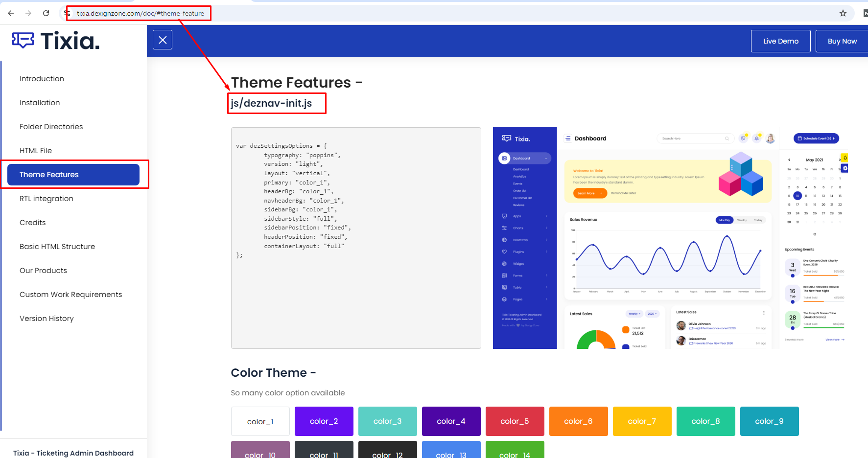
Task: Select the color_13 blue swatch
Action: [451, 450]
